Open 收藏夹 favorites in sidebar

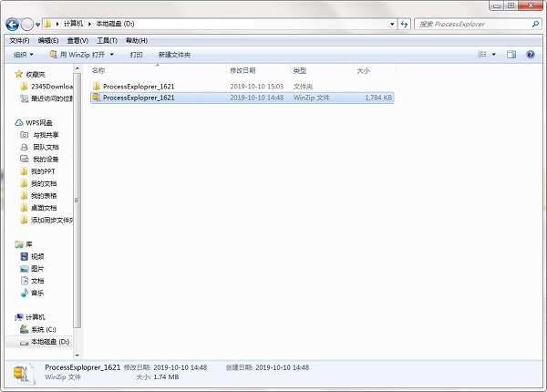35,74
